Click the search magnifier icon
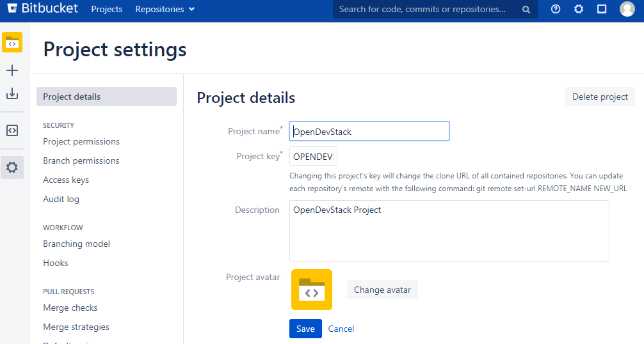Screen dimensions: 644x344 tap(526, 10)
